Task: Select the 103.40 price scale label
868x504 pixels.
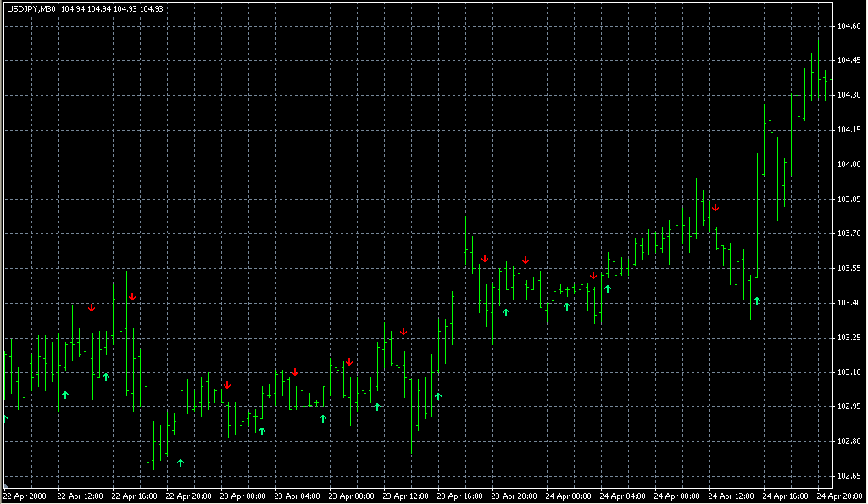Action: (x=849, y=303)
